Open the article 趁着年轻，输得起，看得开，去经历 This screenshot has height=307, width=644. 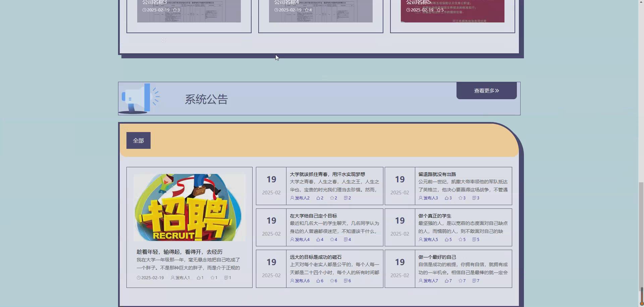click(x=179, y=252)
